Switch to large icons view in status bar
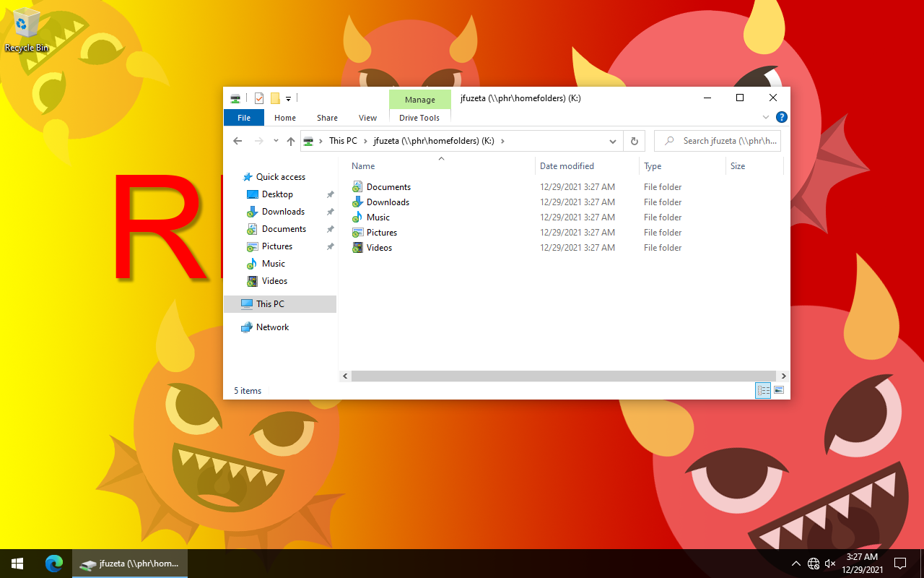This screenshot has width=924, height=578. point(779,390)
